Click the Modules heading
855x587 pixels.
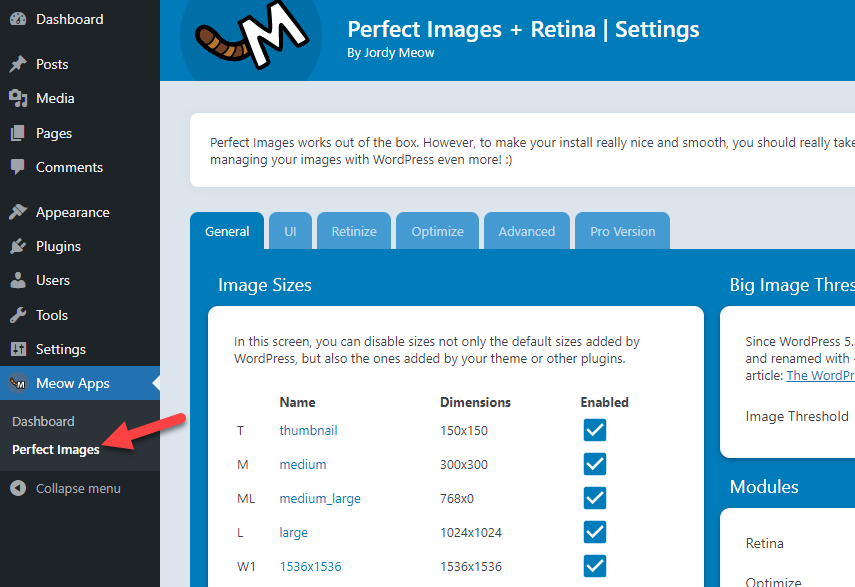click(x=764, y=487)
